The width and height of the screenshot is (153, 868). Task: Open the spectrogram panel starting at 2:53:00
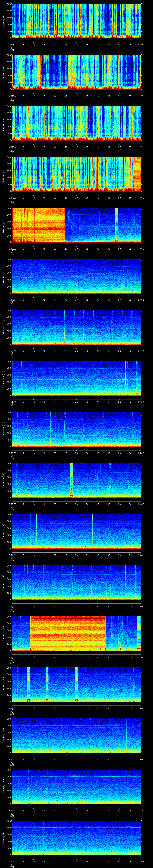[77, 480]
